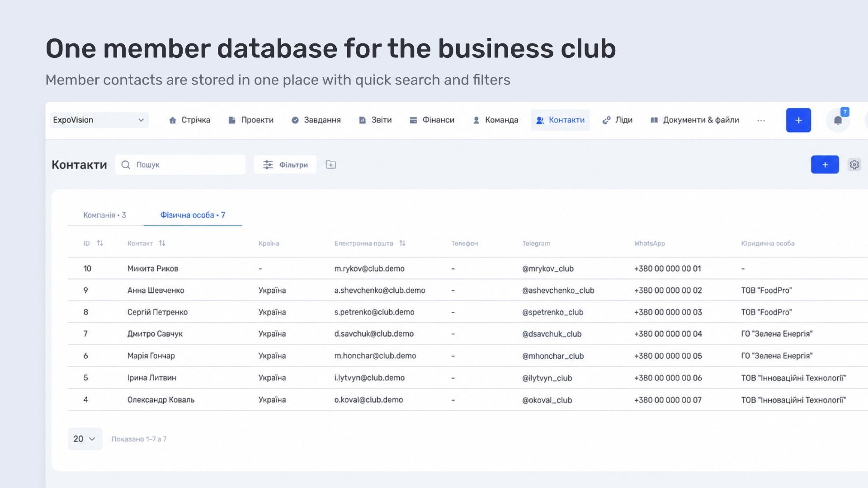
Task: Click ТОВ "Інноваційні Технології" in Ірина Литвин row
Action: click(x=793, y=378)
